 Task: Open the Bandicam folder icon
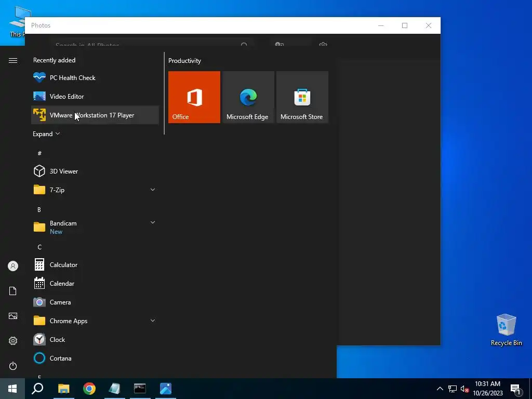[x=39, y=227]
